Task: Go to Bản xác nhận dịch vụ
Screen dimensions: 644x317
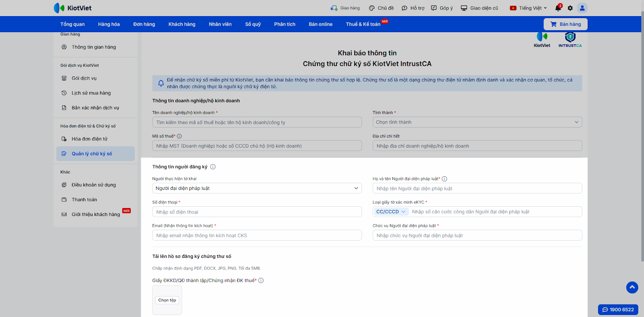Action: (95, 108)
